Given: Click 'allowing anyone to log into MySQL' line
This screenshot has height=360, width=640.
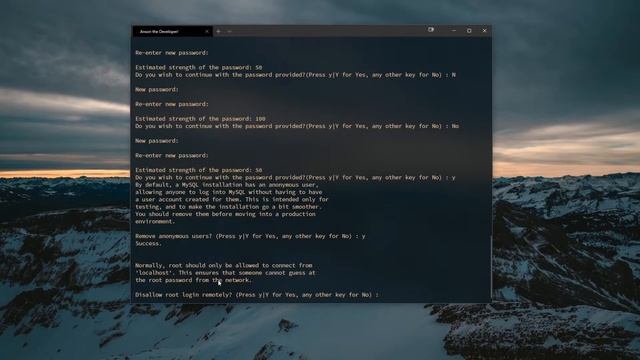Looking at the screenshot, I should (229, 192).
